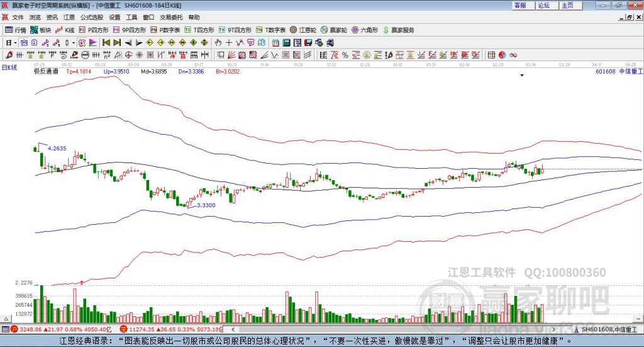Select the crosshair cursor tool

pos(229,43)
